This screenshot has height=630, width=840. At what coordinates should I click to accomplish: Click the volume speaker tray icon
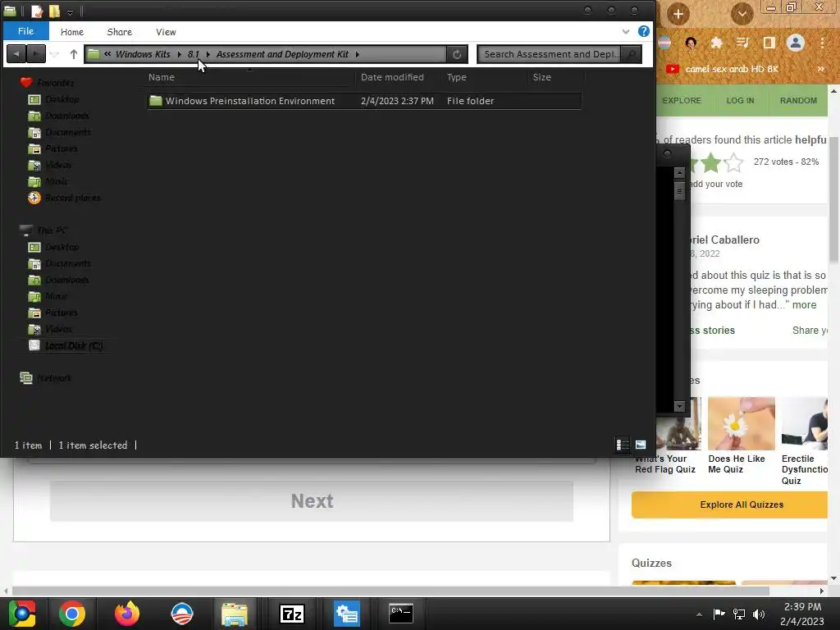759,614
